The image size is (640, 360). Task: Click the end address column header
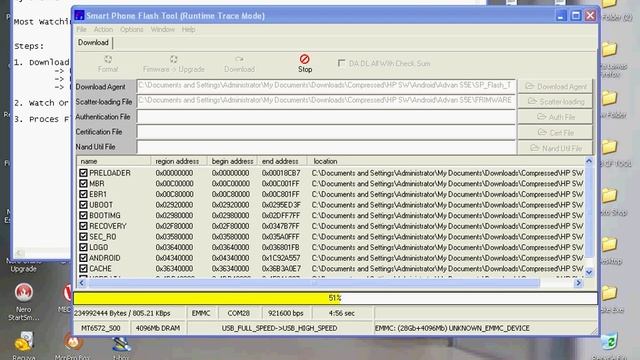pyautogui.click(x=282, y=161)
